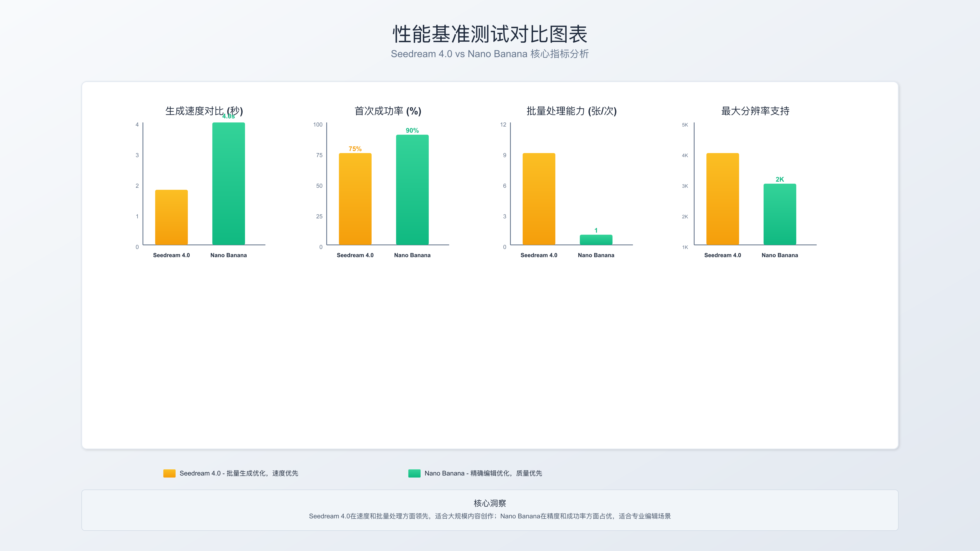The image size is (980, 551).
Task: Click Nano Banana axis label under success-rate chart
Action: coord(412,255)
